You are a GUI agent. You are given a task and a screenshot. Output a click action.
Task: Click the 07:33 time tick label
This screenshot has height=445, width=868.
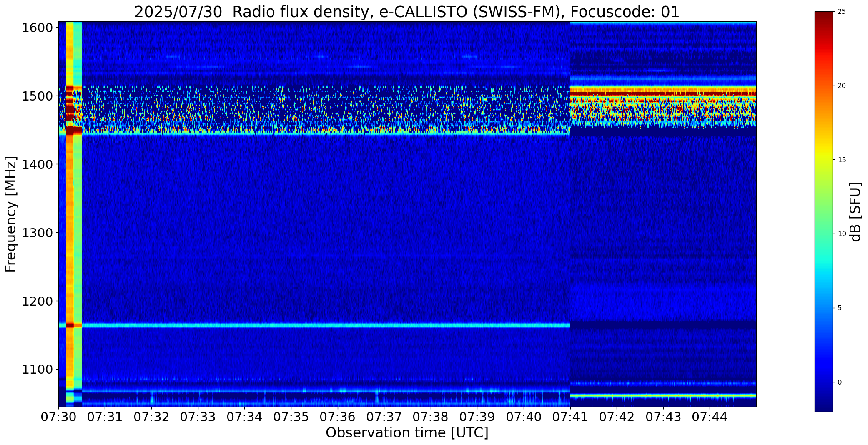pyautogui.click(x=198, y=417)
